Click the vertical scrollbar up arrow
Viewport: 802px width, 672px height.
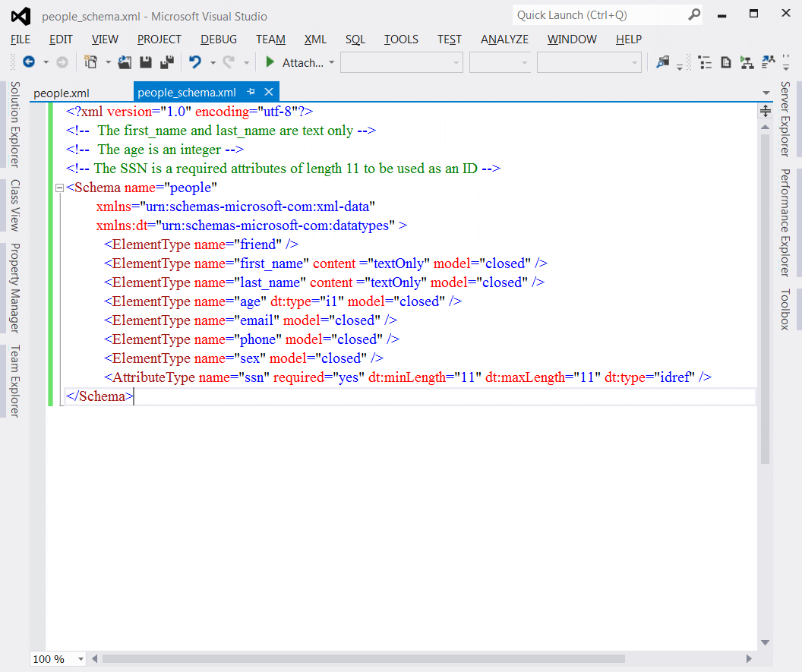coord(766,127)
